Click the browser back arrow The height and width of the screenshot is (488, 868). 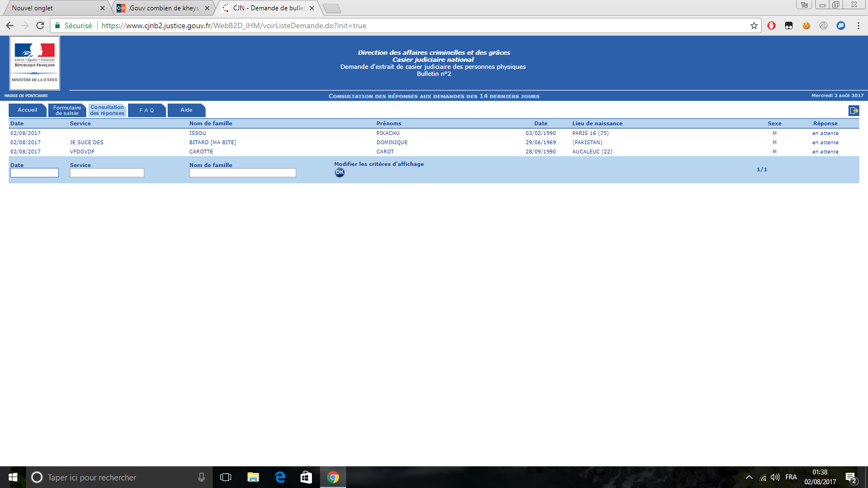(x=10, y=25)
